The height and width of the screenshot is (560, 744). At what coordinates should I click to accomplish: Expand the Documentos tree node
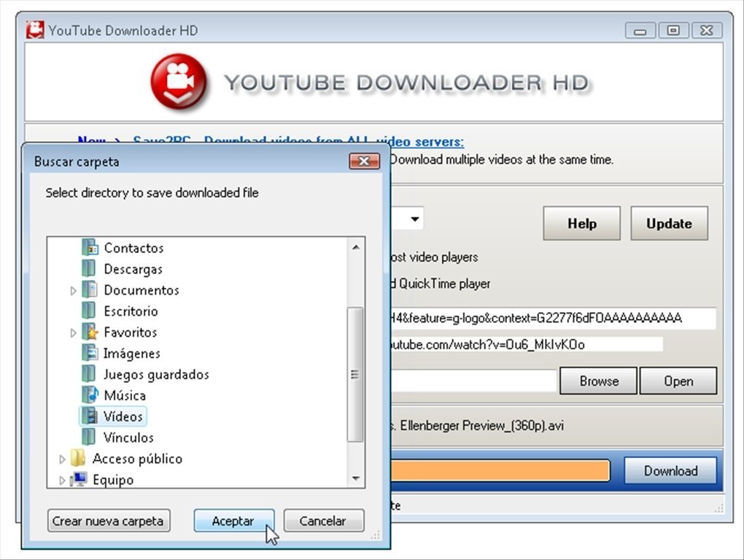pyautogui.click(x=74, y=290)
